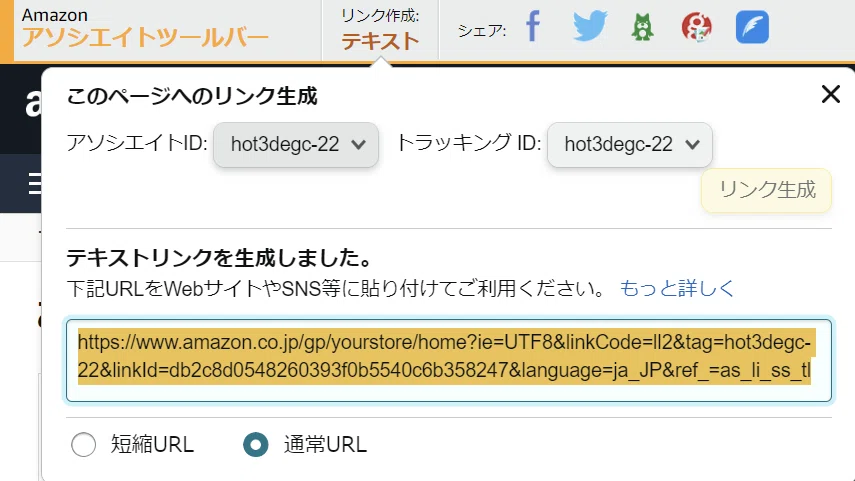Click inside the generated URL text box
Viewport: 855px width, 481px height.
(x=449, y=360)
